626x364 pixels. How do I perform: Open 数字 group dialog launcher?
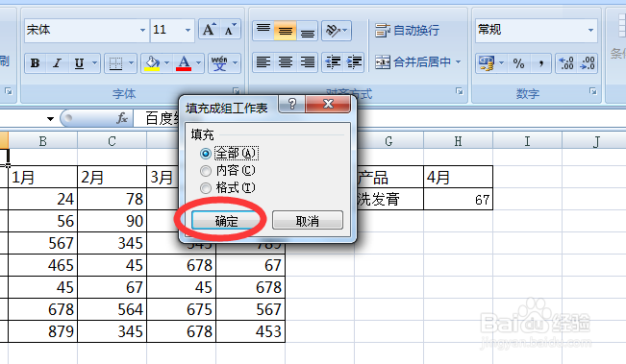click(x=593, y=91)
